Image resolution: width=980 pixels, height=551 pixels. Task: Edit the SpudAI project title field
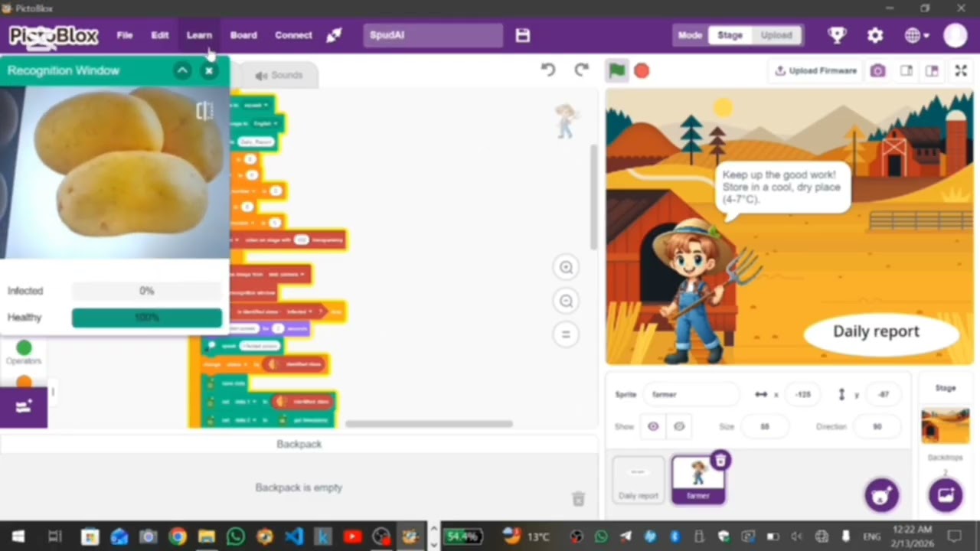[x=433, y=35]
